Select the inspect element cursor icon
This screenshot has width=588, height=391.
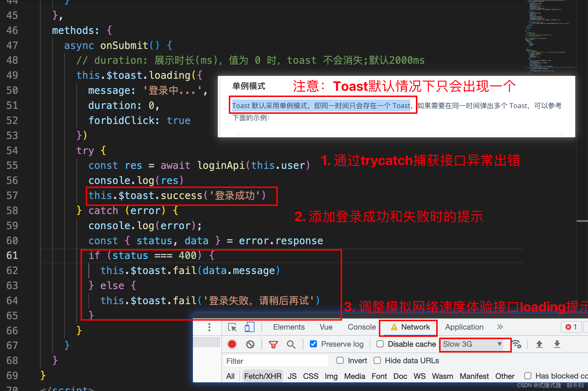coord(232,327)
